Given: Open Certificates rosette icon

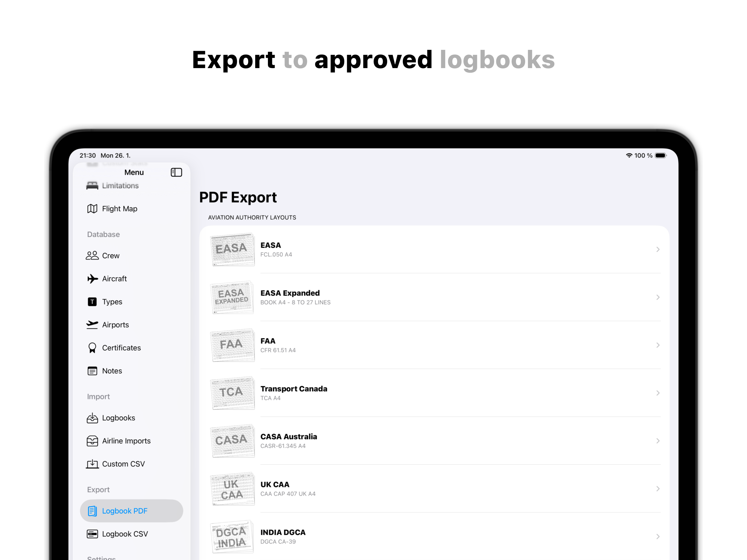Looking at the screenshot, I should coord(92,348).
